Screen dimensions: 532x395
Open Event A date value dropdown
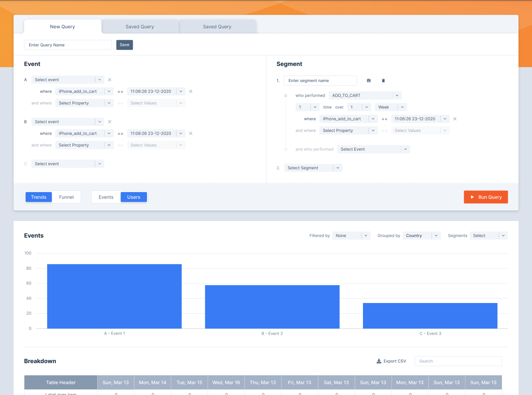click(156, 92)
